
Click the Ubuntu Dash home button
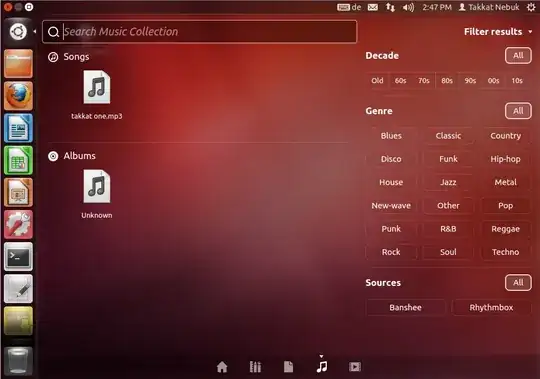click(x=18, y=32)
